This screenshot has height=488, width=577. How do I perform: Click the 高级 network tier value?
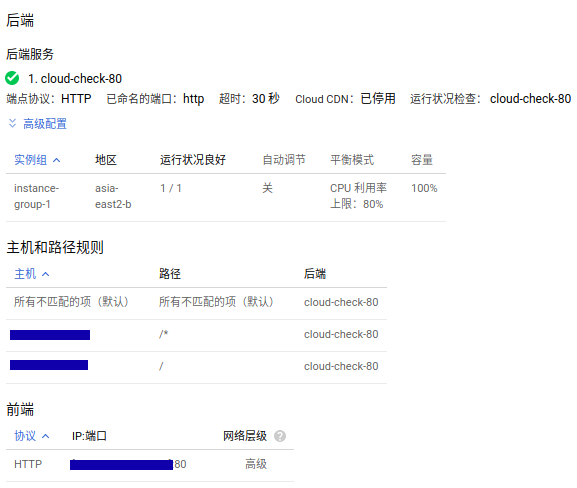(256, 464)
